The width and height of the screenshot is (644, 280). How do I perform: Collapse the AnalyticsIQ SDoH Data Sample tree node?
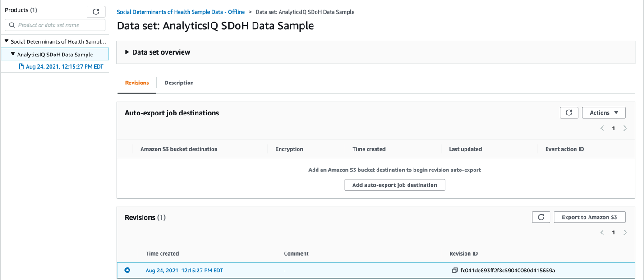pos(13,55)
